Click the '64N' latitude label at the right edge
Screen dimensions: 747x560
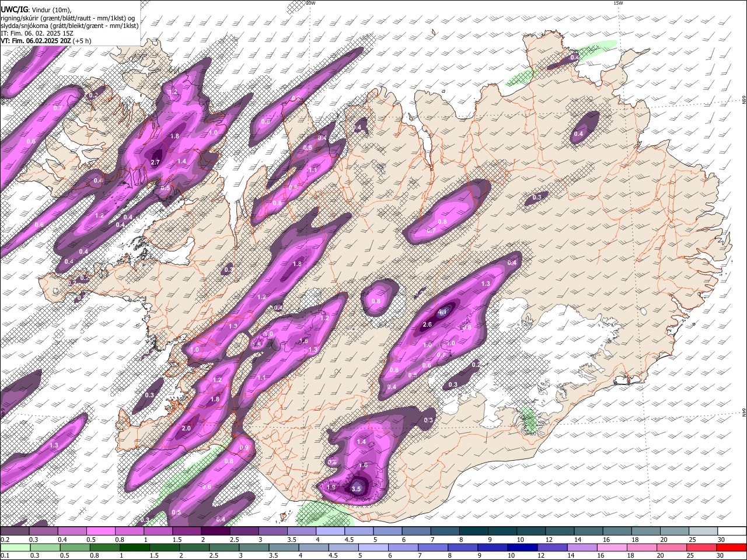click(743, 412)
